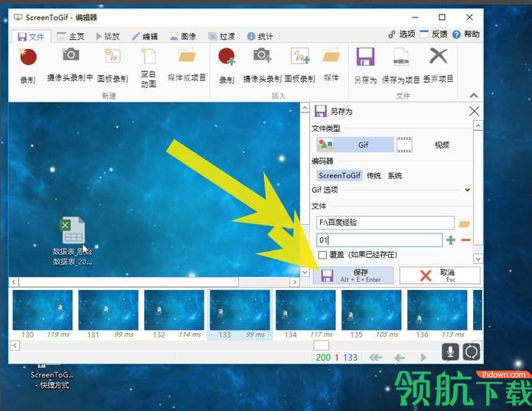This screenshot has width=532, height=411.
Task: Click the output folder path field F:\百度经验
Action: tap(385, 223)
